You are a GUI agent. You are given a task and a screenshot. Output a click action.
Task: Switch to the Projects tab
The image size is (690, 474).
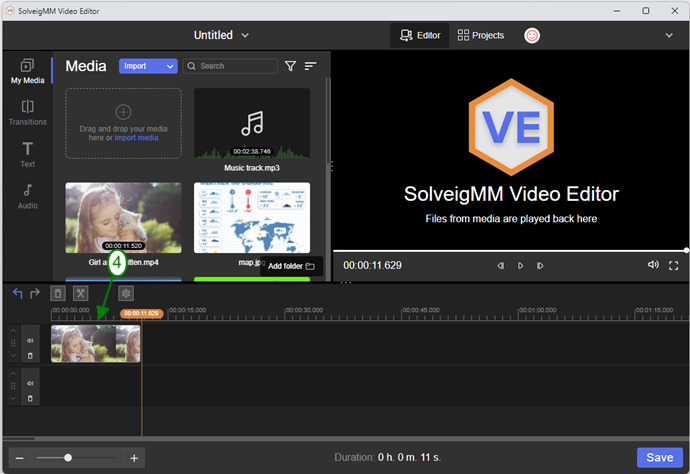[481, 35]
